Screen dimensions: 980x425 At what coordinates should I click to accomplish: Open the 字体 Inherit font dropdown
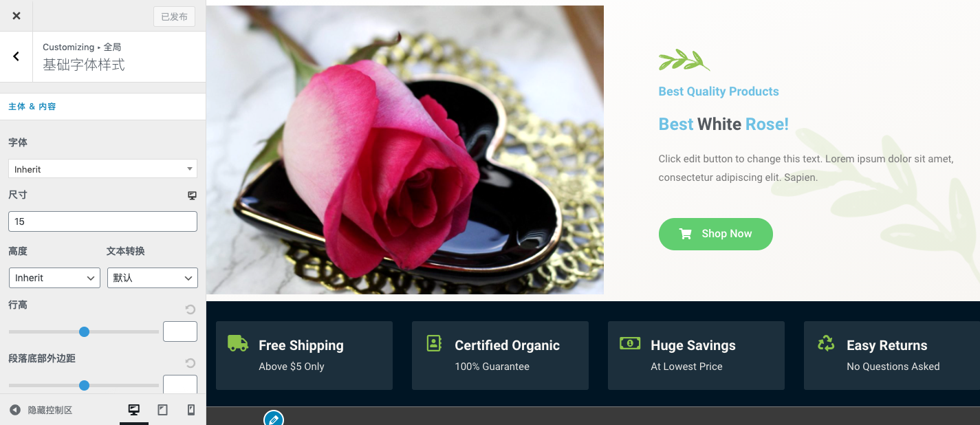(x=102, y=168)
